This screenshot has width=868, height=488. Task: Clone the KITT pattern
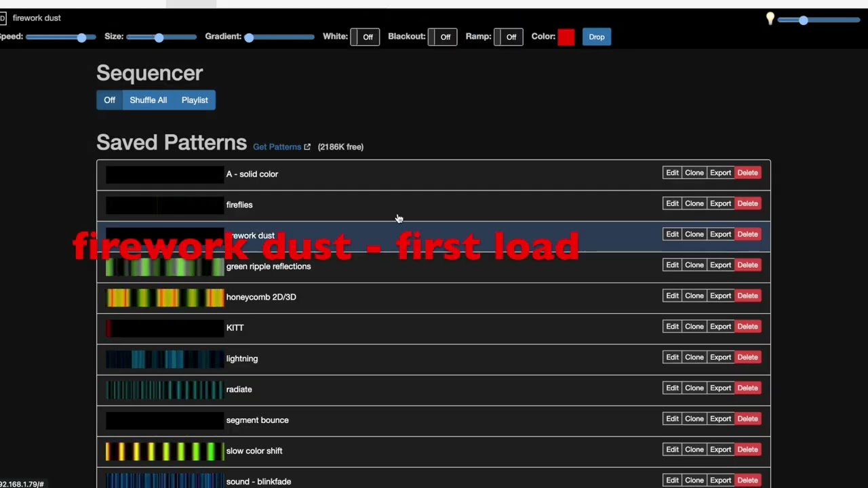tap(694, 327)
